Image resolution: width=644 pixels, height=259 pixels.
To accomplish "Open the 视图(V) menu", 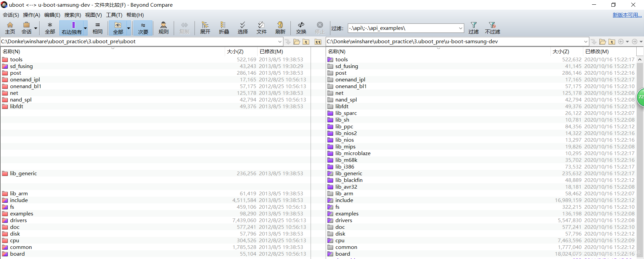I will [x=93, y=15].
